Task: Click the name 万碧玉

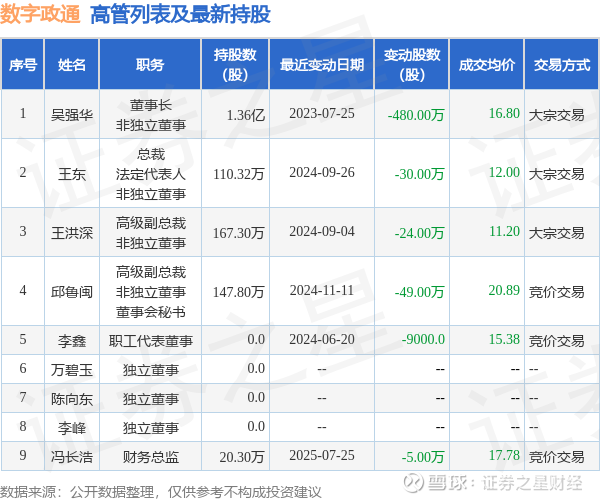Action: [x=72, y=370]
